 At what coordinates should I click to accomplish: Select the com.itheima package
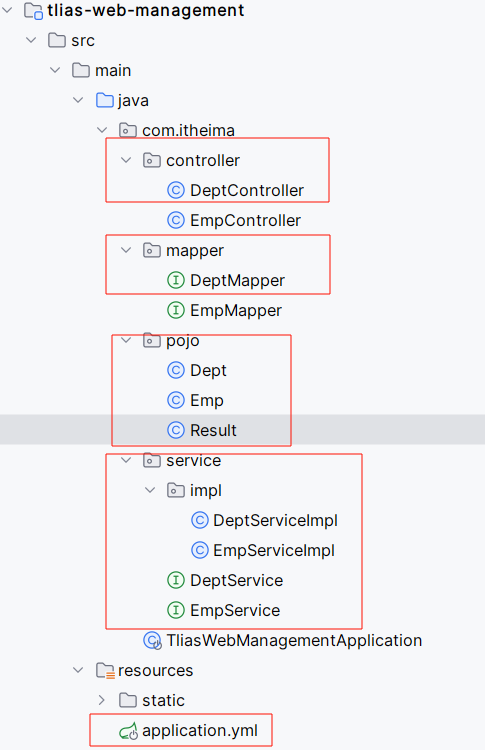coord(188,130)
